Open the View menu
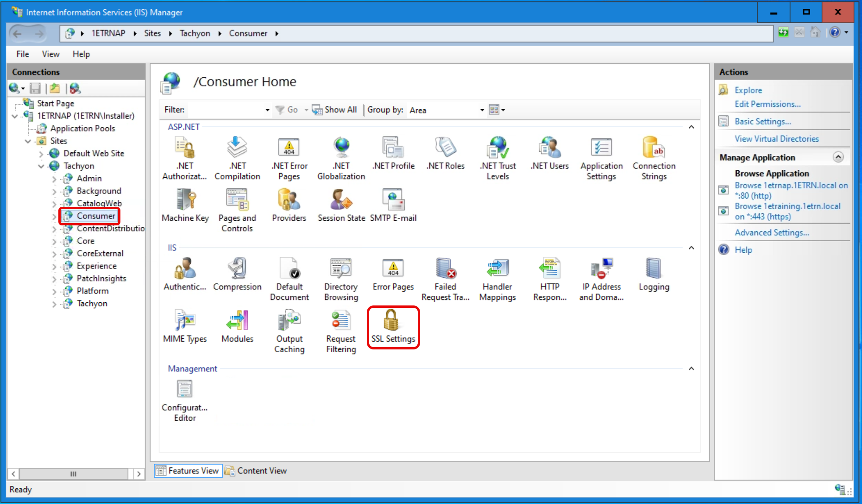 pos(50,54)
